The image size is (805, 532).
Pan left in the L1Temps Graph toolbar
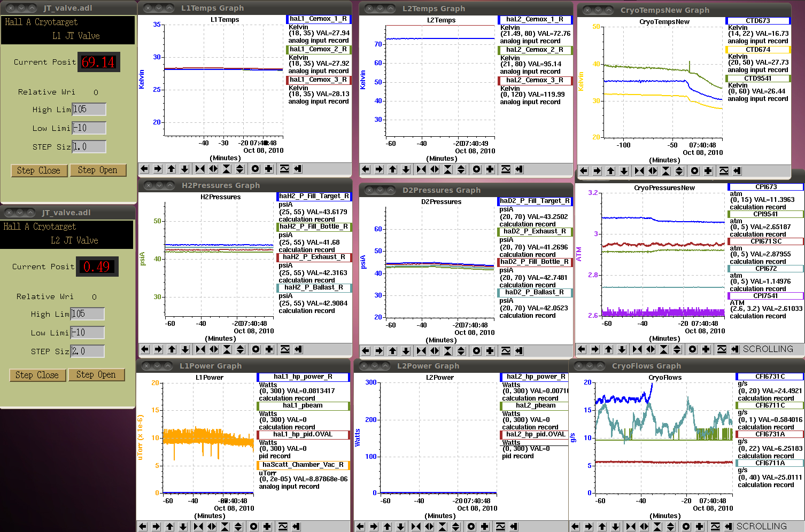[144, 169]
